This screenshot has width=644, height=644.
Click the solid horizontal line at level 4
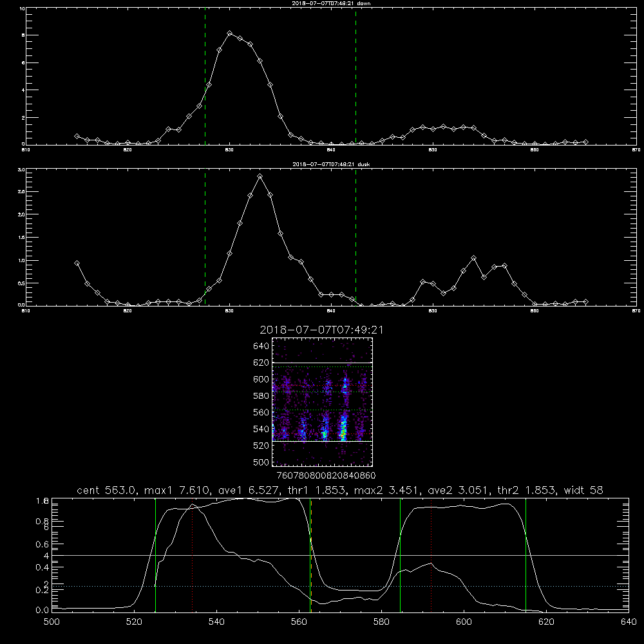point(340,555)
